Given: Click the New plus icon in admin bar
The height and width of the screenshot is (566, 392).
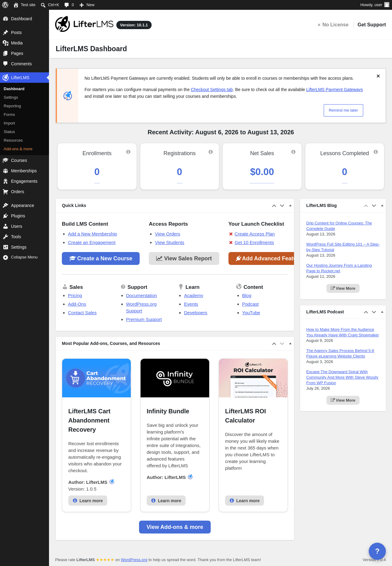Looking at the screenshot, I should point(81,5).
